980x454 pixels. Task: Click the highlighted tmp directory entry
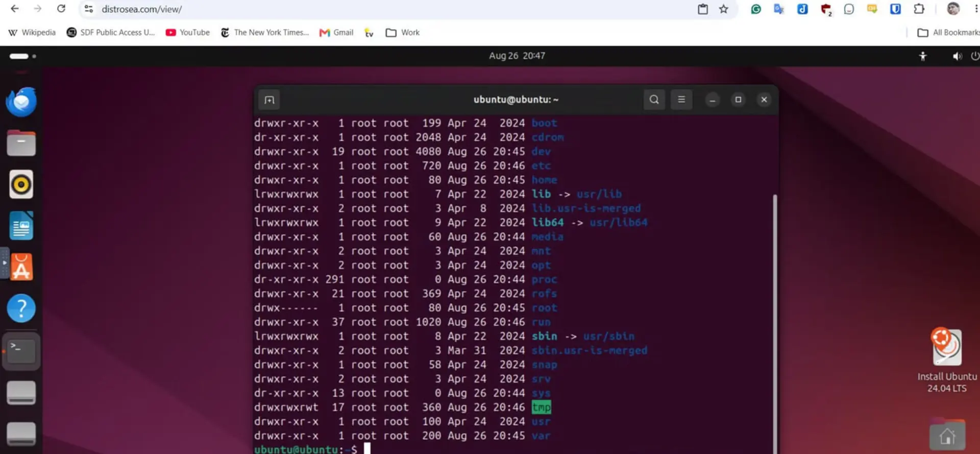541,407
